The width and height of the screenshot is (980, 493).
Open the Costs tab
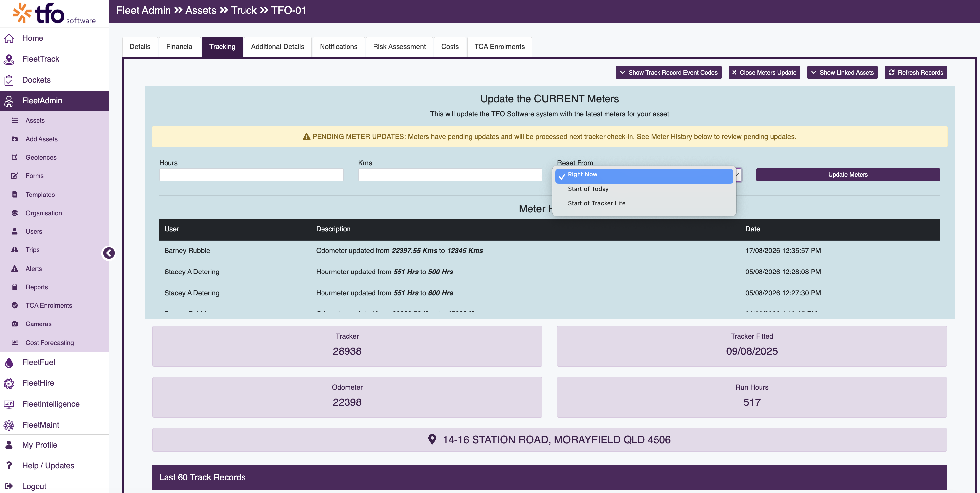click(x=450, y=47)
